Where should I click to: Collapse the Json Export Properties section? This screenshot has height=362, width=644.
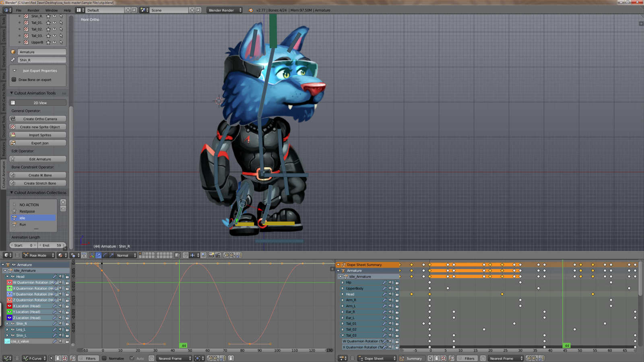15,70
